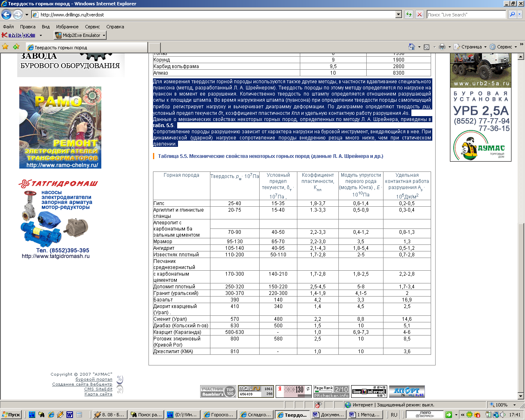Click the mail.ru rating counter badge
This screenshot has width=525, height=420.
(256, 392)
